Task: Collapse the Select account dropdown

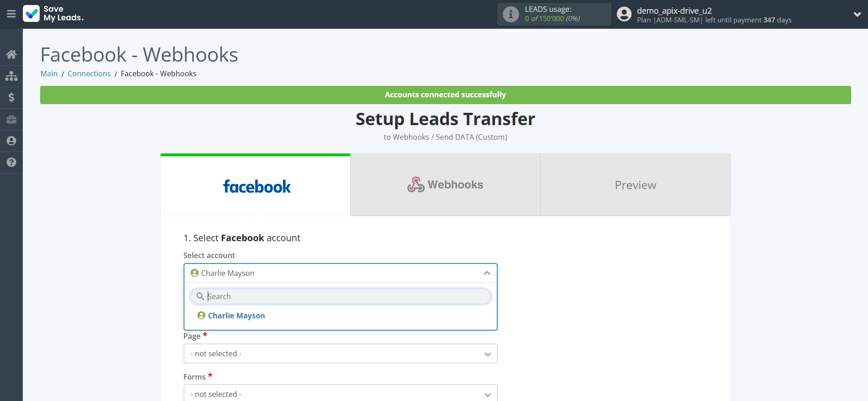Action: [487, 273]
